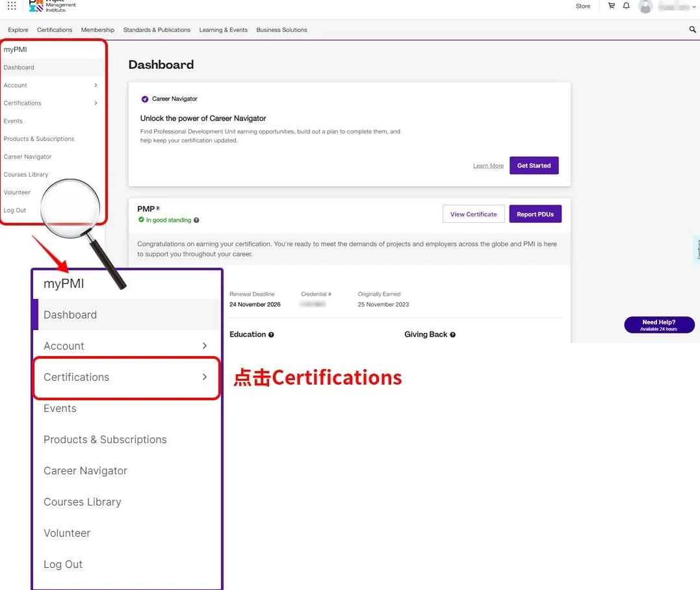Expand the user name dropdown chevron
Screen dimensions: 700x590
pos(694,6)
